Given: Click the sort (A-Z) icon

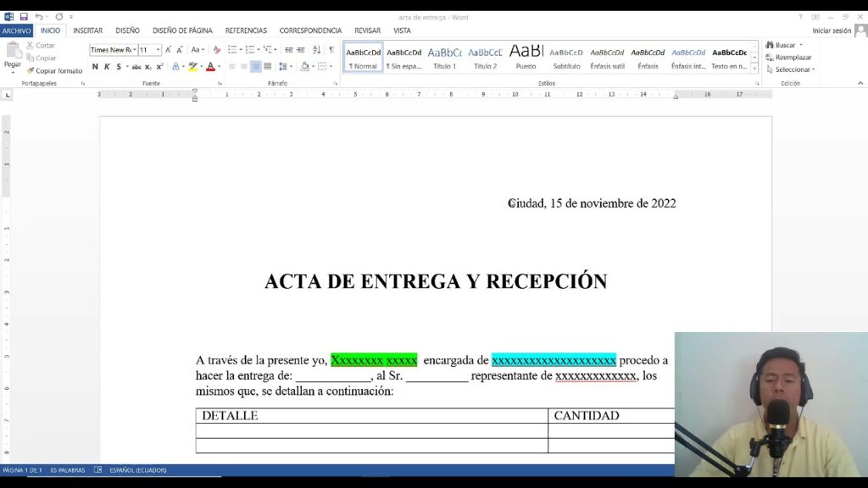Looking at the screenshot, I should 315,50.
